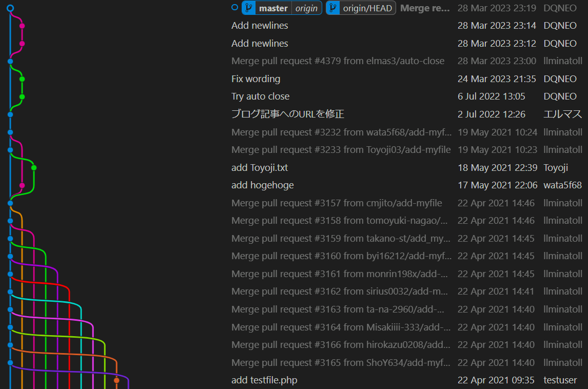Select the HEAD commit node in the graph

coord(10,8)
